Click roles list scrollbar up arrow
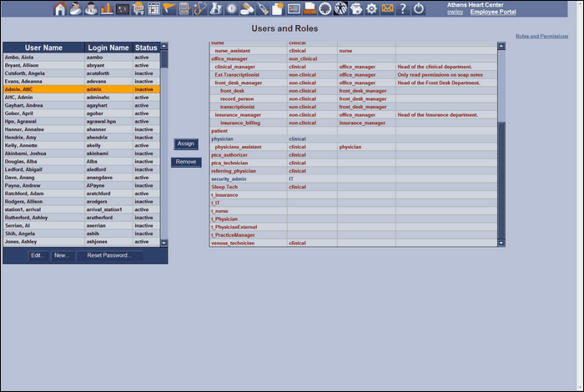Screen dimensions: 584x392 (501, 46)
